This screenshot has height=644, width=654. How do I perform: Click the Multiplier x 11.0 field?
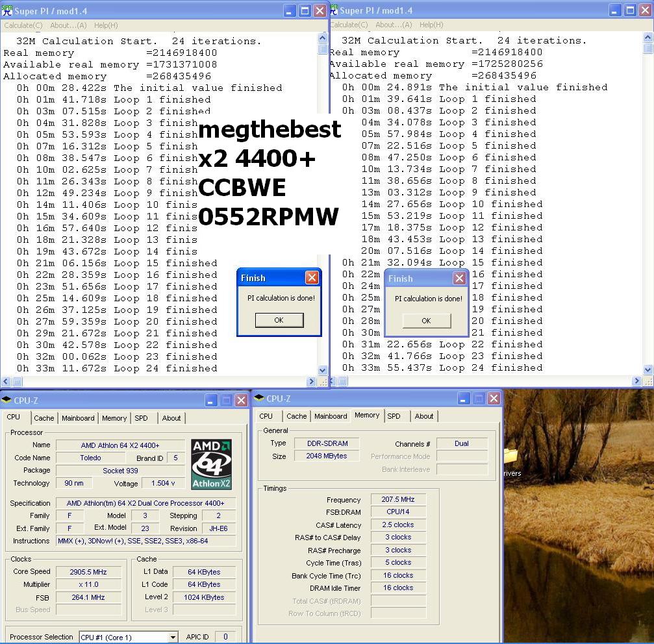pyautogui.click(x=88, y=584)
